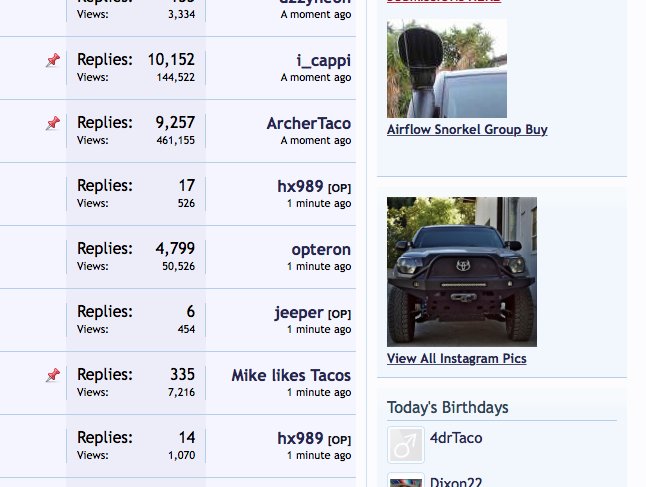The width and height of the screenshot is (646, 487).
Task: Click the 4,799 reply count
Action: 175,248
